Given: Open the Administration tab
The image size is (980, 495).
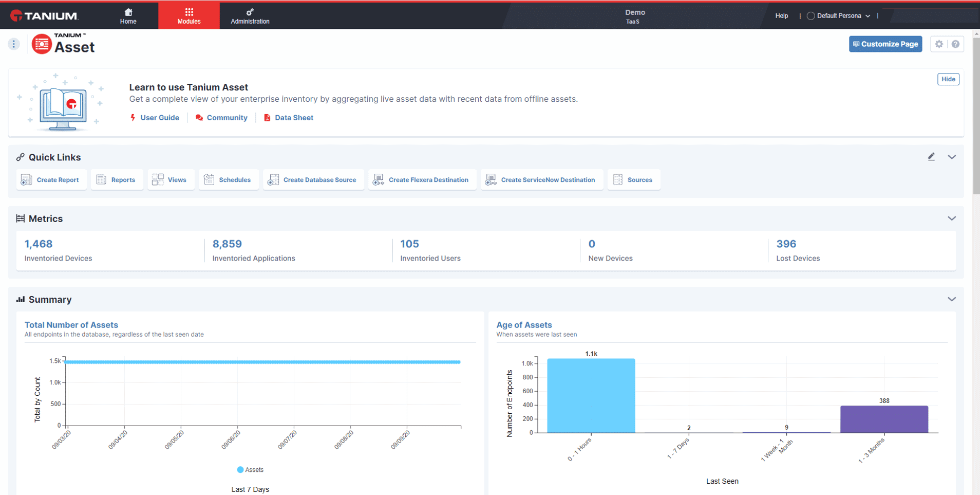Looking at the screenshot, I should point(250,16).
